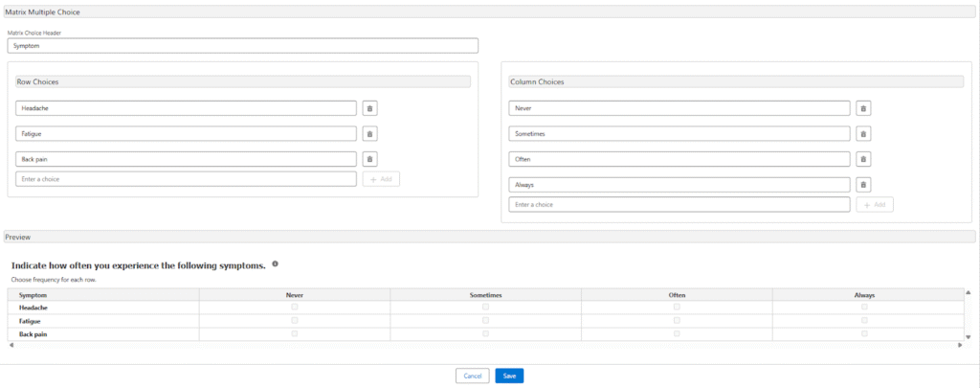Delete the Sometimes column choice
The image size is (980, 388).
863,134
